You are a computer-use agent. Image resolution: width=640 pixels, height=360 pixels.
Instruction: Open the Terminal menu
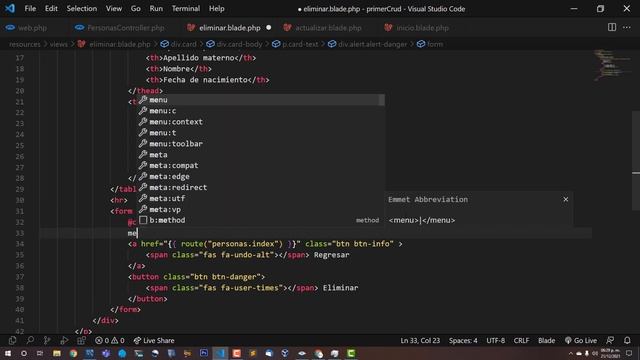click(186, 9)
